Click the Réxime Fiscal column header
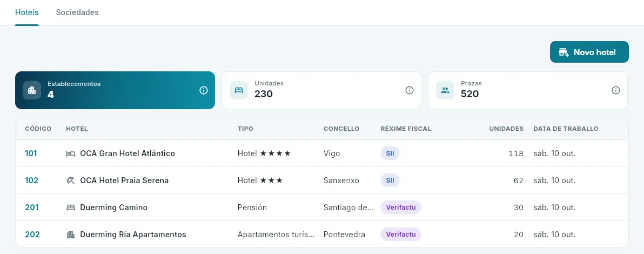Image resolution: width=644 pixels, height=254 pixels. [x=406, y=129]
